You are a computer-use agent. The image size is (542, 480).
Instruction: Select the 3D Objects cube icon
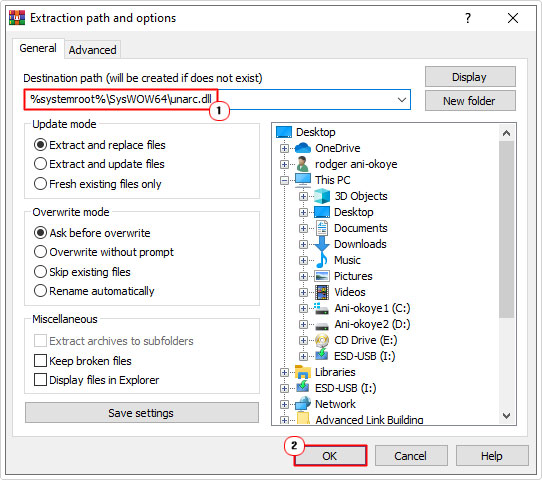[x=322, y=196]
